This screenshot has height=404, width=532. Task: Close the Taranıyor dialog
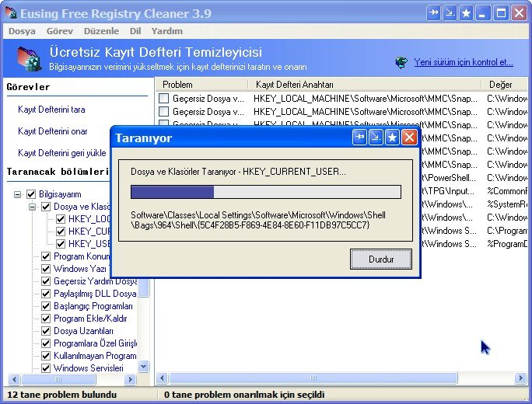[x=410, y=138]
